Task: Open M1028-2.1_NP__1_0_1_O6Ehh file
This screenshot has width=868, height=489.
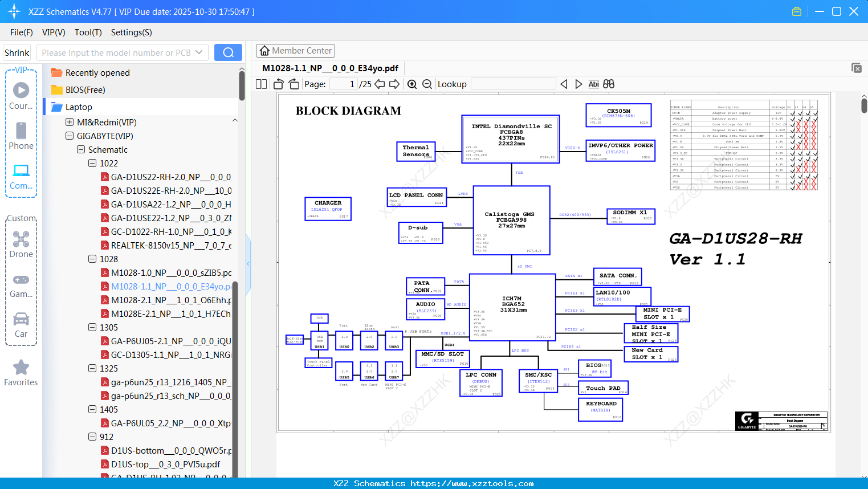Action: (166, 300)
